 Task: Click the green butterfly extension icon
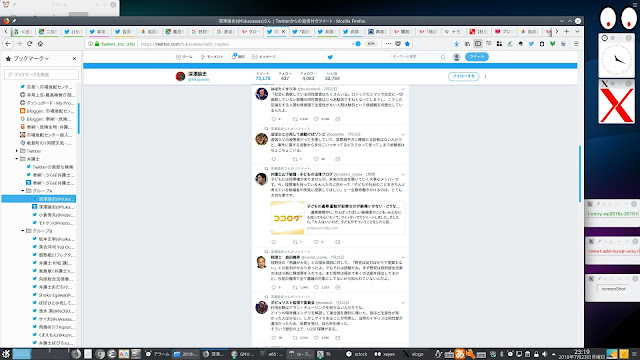(552, 44)
